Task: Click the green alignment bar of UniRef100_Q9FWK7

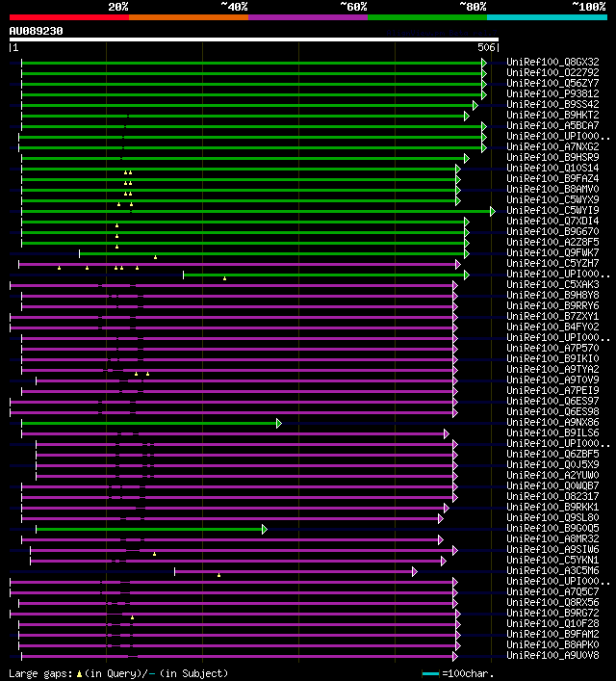Action: coord(272,253)
